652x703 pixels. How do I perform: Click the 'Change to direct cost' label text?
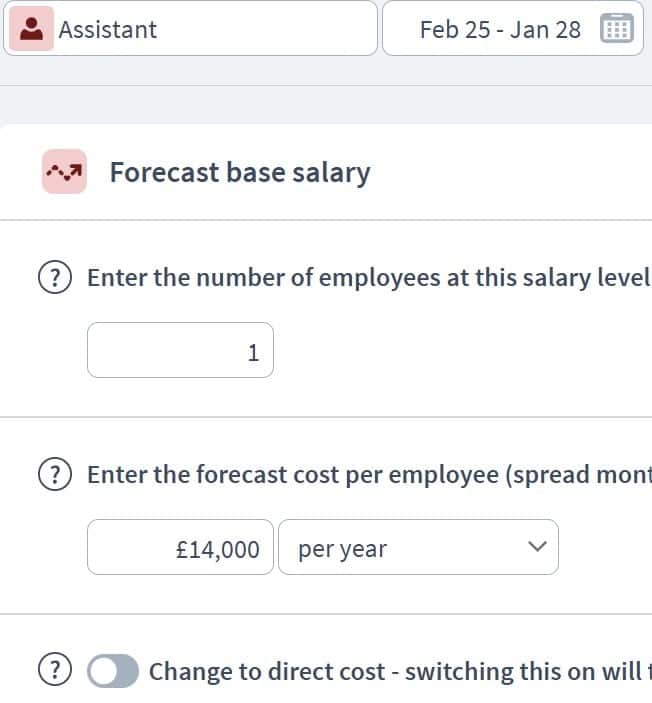pos(267,671)
